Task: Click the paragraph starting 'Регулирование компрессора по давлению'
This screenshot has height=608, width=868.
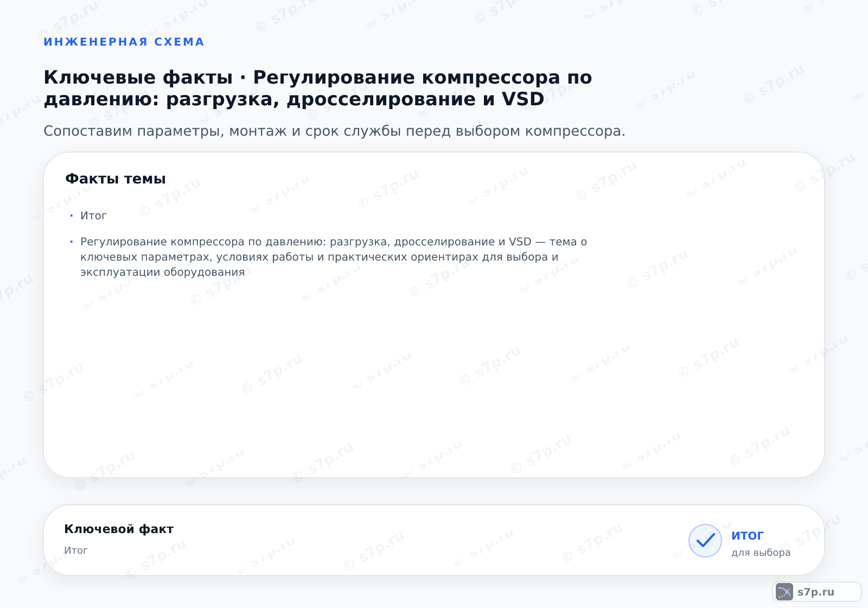Action: coord(334,257)
